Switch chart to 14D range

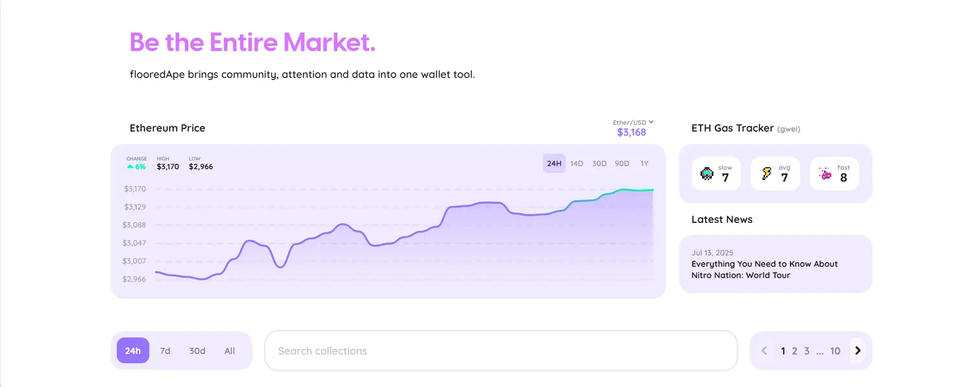tap(577, 164)
